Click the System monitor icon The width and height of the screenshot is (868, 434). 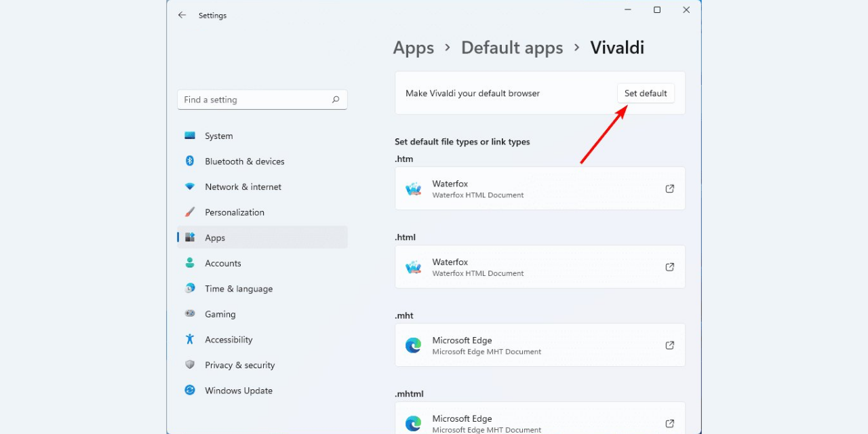click(190, 136)
